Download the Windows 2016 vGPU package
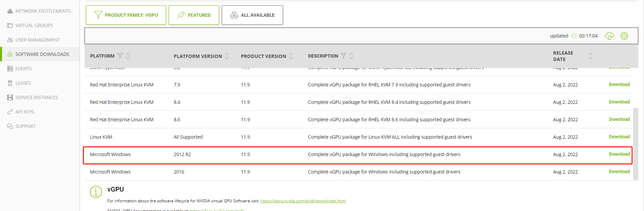Screen dimensions: 644x211 point(619,171)
